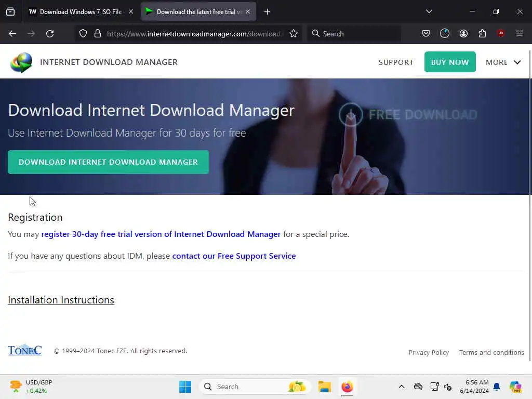Open uBlock Origin extension icon
Image resolution: width=532 pixels, height=399 pixels.
[500, 33]
